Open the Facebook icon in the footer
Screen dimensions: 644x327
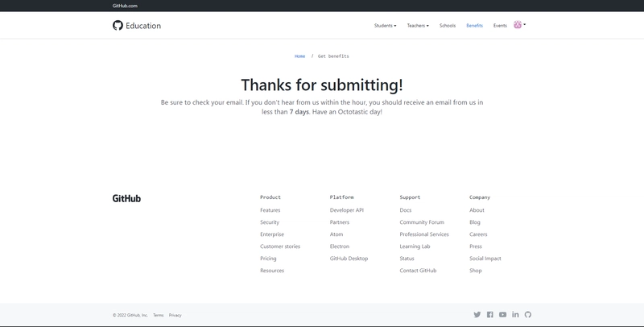489,315
